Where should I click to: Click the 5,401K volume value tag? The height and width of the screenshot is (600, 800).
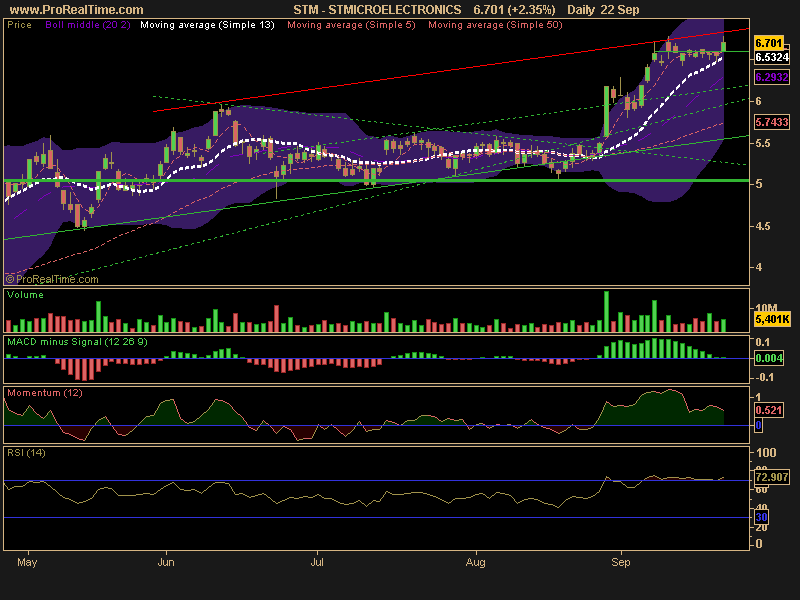772,320
